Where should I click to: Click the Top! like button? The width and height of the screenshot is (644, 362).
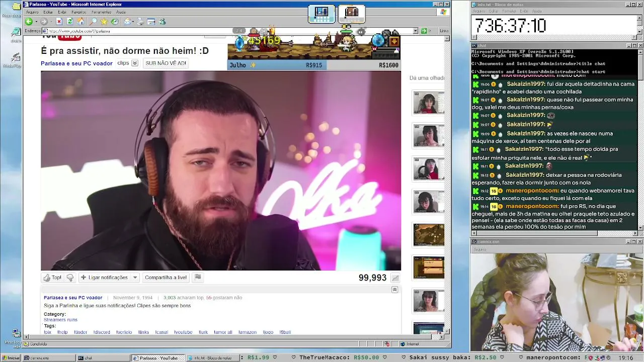52,278
